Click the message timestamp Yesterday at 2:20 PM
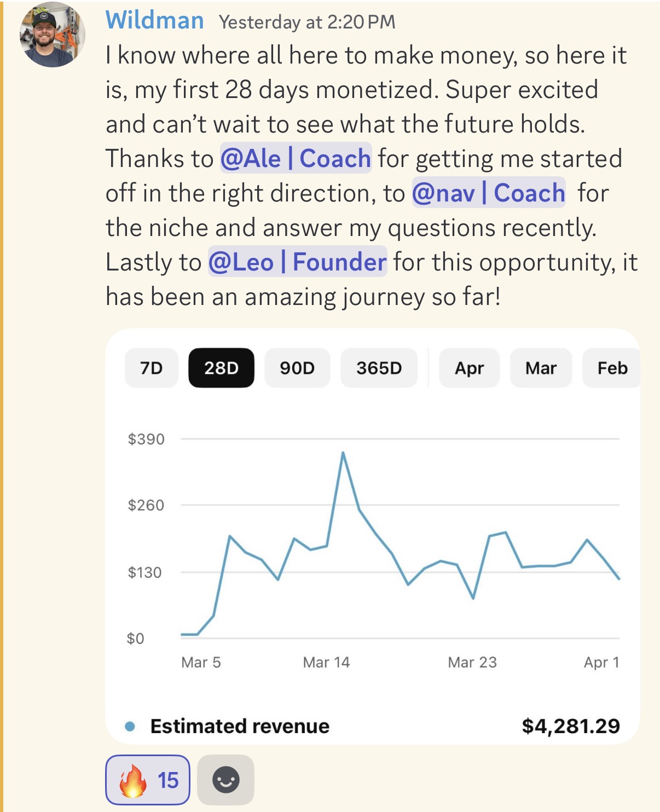660x812 pixels. click(x=307, y=22)
